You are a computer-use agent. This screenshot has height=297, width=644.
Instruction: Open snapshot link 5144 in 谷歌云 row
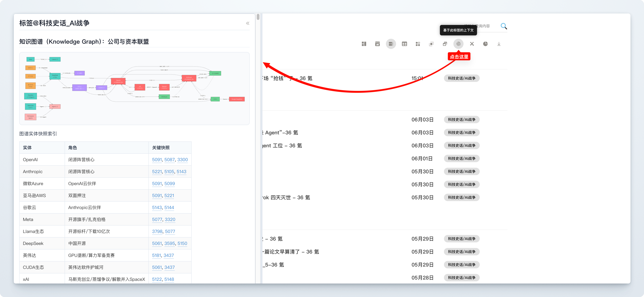[169, 207]
